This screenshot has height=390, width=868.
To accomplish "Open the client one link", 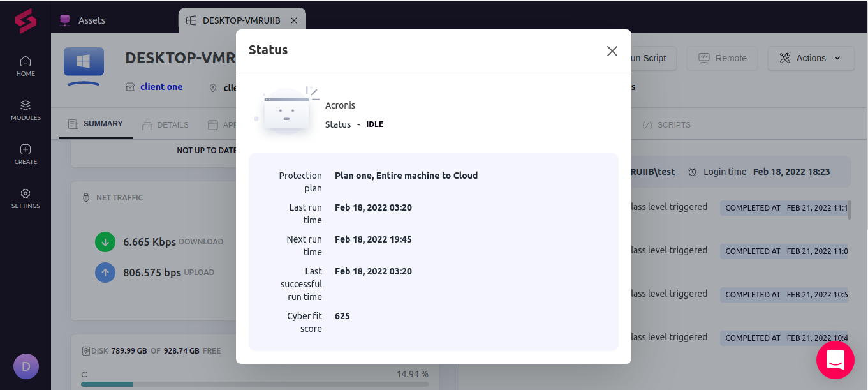I will point(161,87).
